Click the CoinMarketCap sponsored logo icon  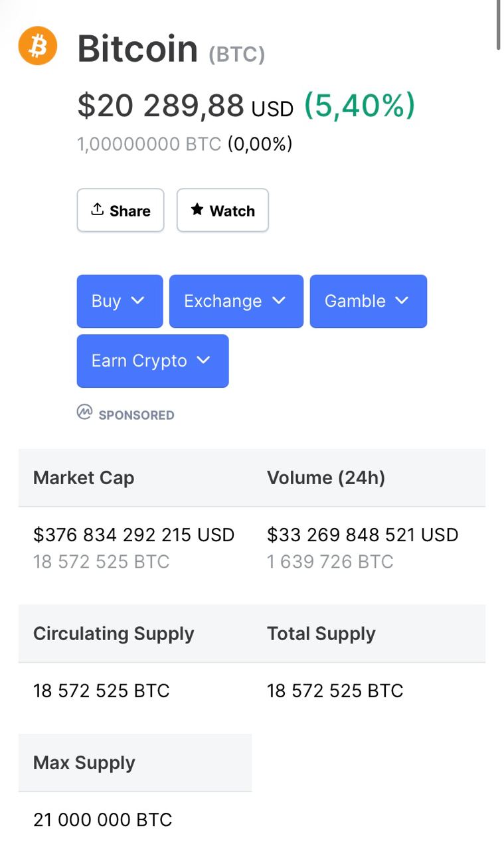84,413
